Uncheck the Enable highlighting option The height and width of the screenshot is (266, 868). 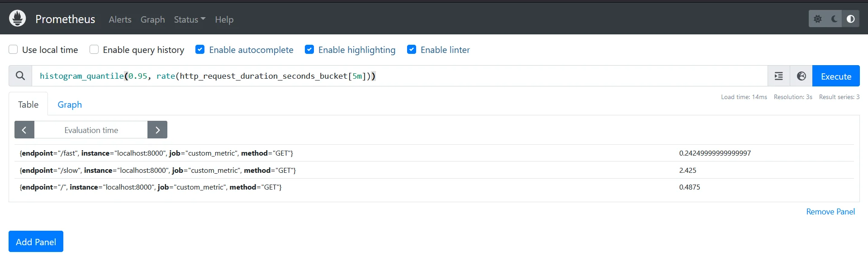coord(309,49)
